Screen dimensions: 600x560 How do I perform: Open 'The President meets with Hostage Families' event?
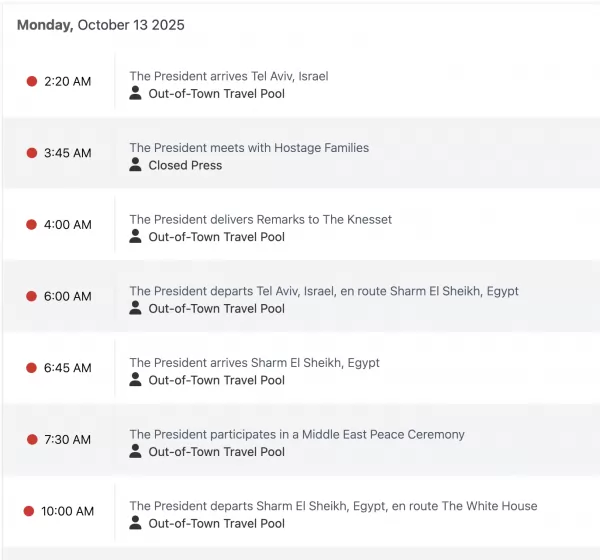(249, 148)
